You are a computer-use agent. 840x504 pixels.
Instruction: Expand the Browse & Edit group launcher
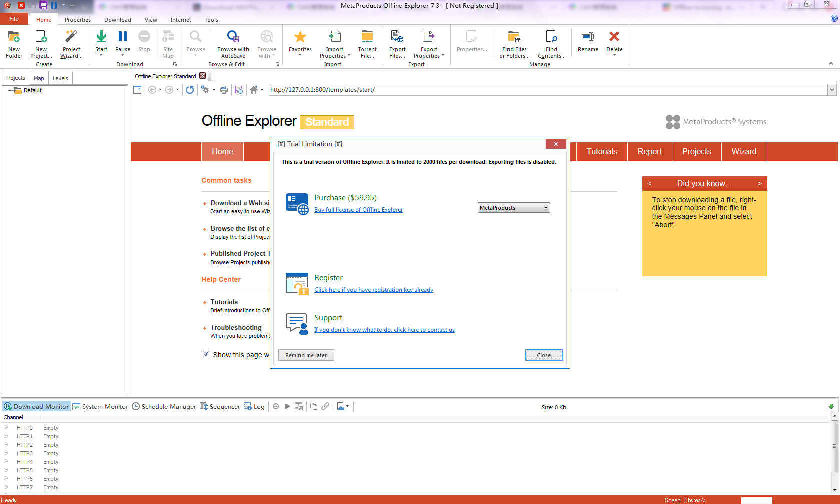tap(277, 64)
